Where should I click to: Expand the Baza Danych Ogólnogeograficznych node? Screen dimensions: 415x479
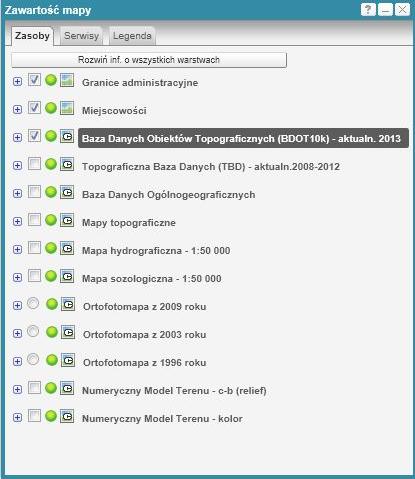point(17,194)
